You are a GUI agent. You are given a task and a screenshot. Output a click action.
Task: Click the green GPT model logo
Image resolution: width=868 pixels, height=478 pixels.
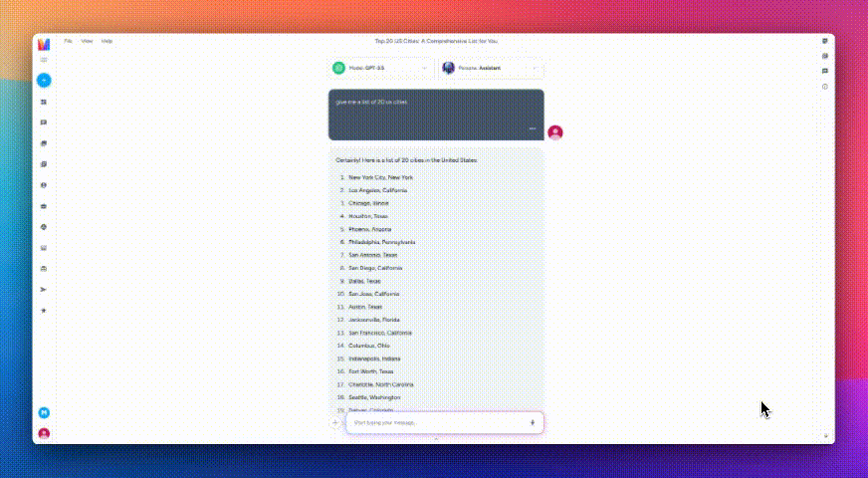click(338, 68)
